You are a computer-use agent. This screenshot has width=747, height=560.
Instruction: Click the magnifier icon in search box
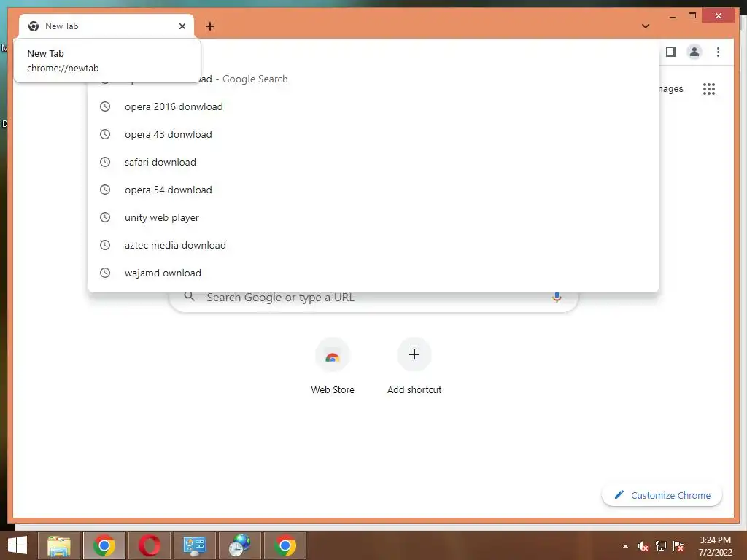tap(189, 296)
